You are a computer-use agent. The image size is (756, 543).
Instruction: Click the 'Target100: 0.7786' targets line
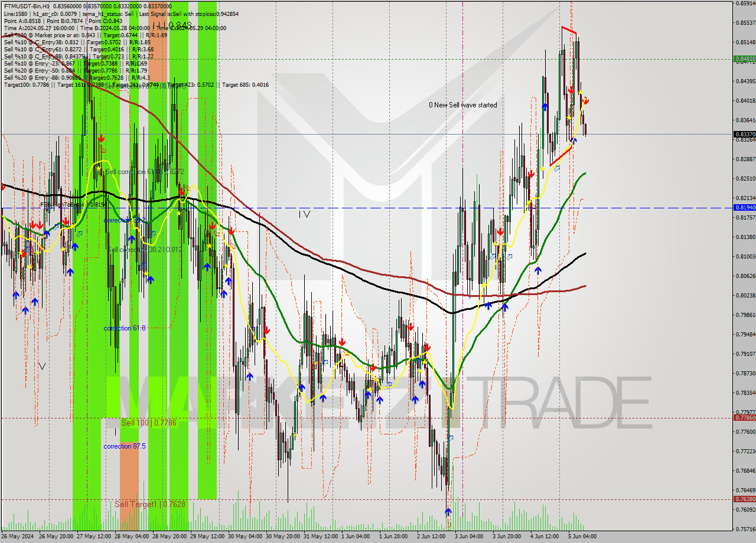136,84
